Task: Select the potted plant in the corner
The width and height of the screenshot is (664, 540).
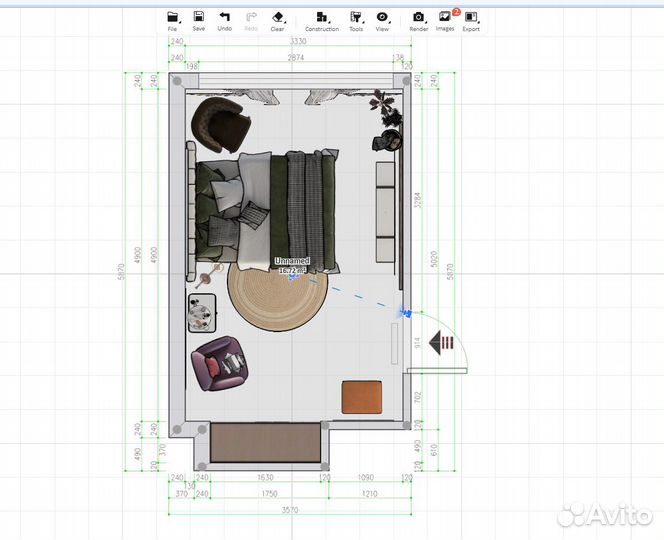Action: (x=386, y=103)
